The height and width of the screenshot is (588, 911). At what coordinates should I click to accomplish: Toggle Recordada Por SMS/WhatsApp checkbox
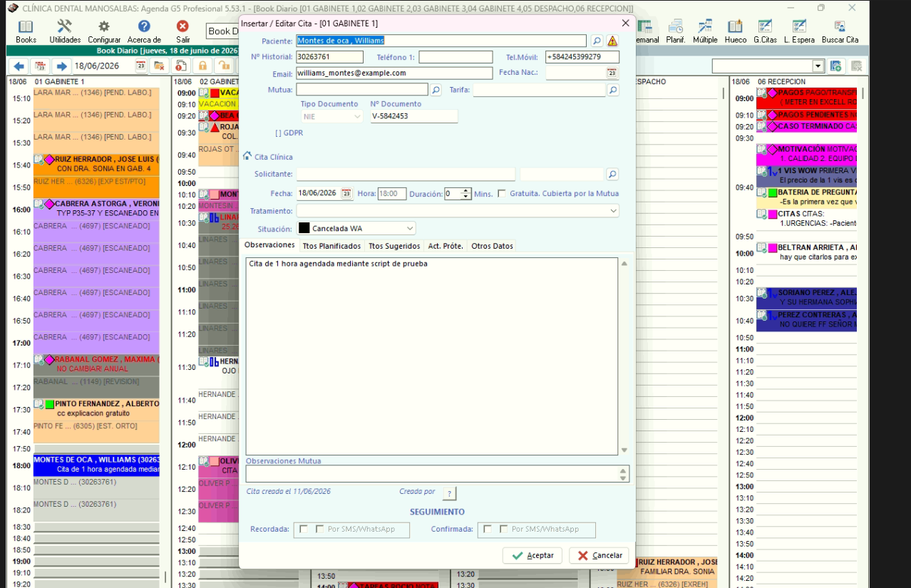point(321,529)
